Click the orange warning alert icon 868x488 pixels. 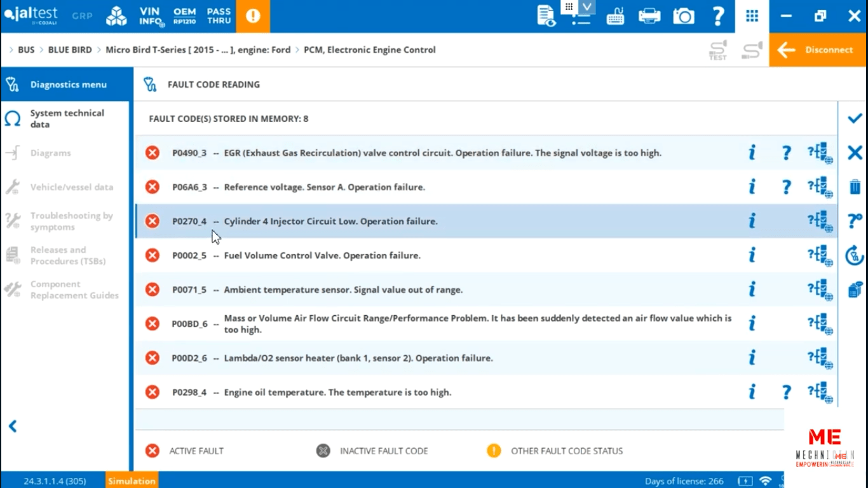click(x=253, y=17)
